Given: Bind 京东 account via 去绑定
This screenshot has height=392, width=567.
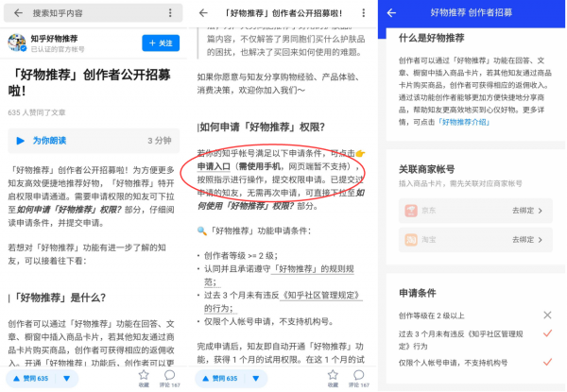Looking at the screenshot, I should click(x=527, y=211).
